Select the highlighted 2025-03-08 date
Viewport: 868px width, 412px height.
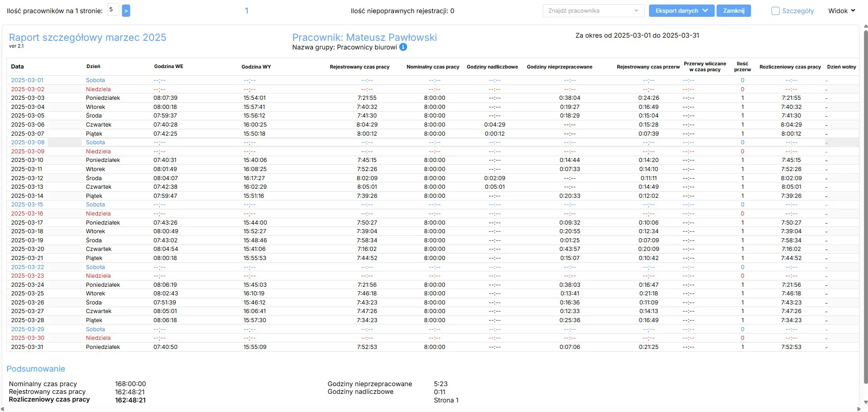pyautogui.click(x=28, y=142)
